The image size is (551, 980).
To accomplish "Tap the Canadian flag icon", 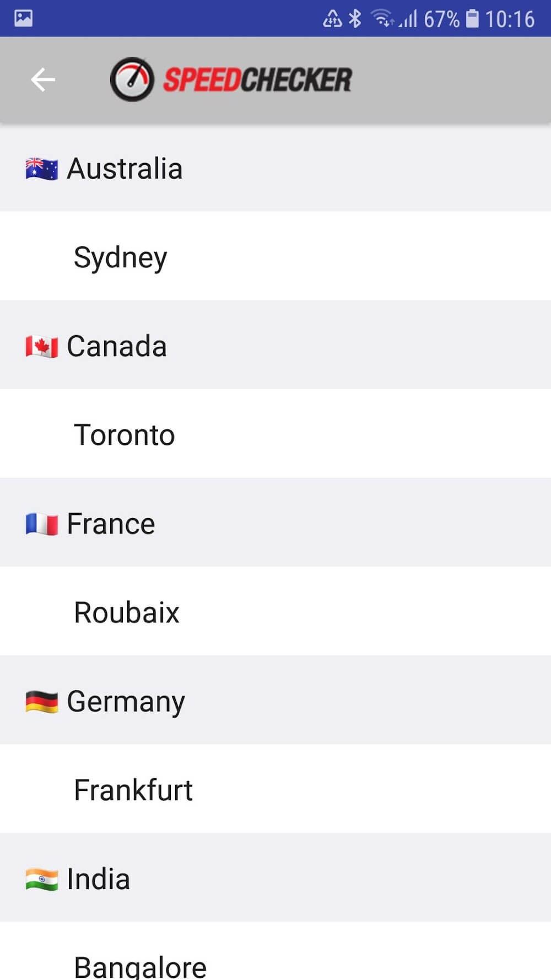I will point(42,347).
